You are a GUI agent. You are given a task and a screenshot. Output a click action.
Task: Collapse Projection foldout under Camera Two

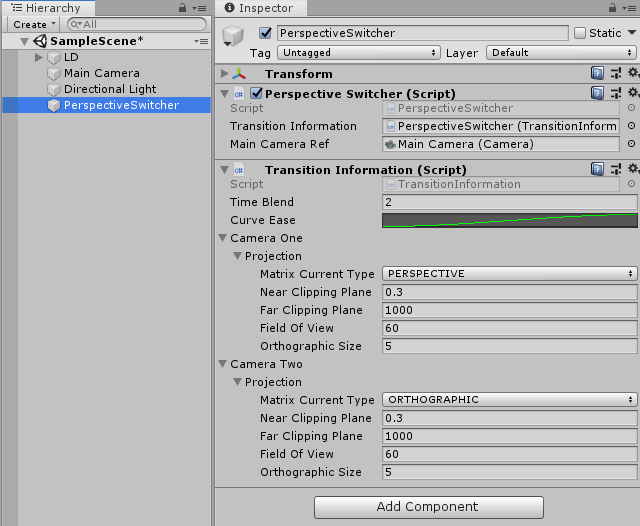coord(237,382)
